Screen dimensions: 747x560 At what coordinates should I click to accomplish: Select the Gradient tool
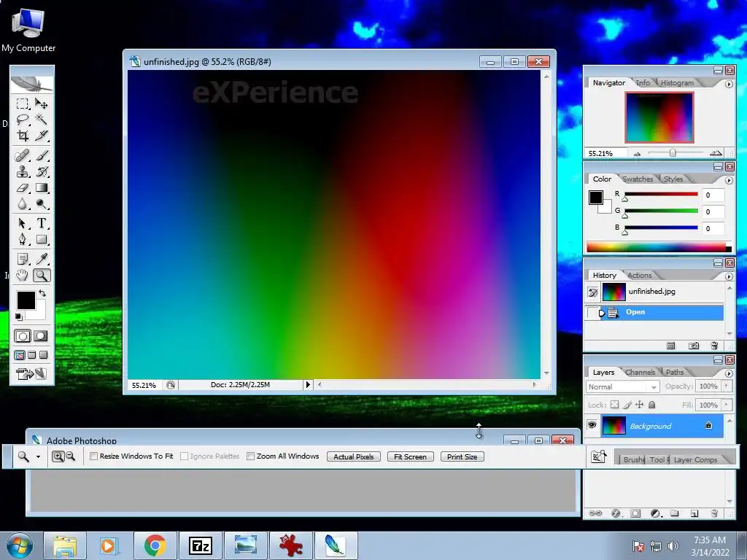(x=42, y=187)
